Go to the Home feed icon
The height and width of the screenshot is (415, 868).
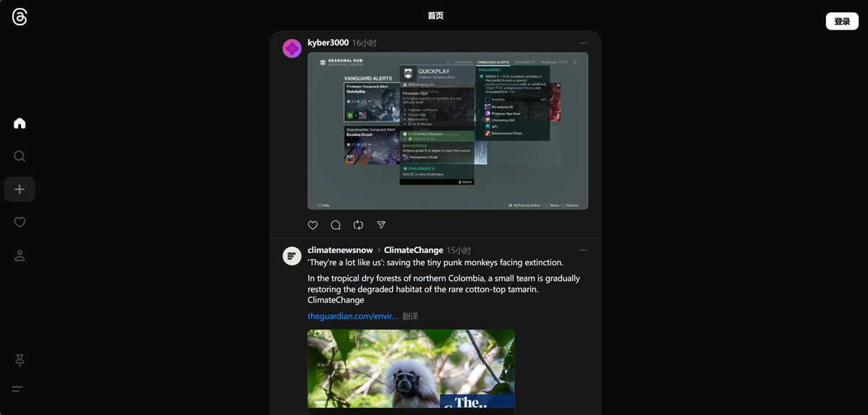click(x=20, y=124)
